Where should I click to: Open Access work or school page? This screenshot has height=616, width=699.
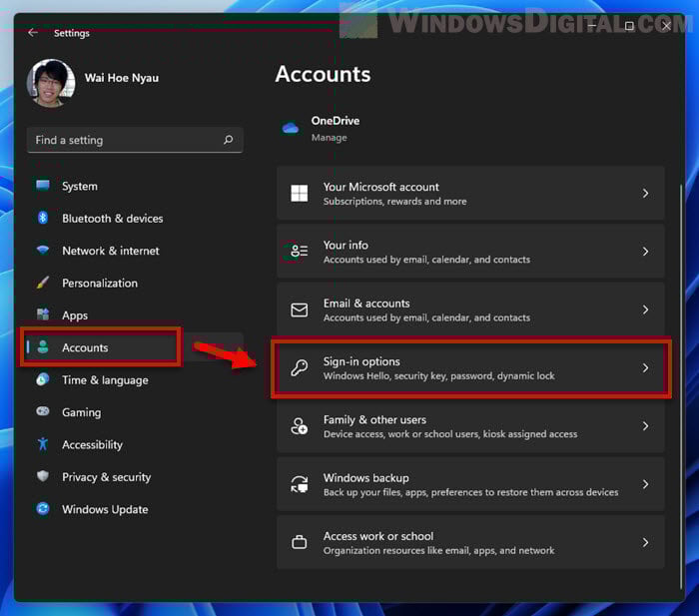[x=470, y=542]
